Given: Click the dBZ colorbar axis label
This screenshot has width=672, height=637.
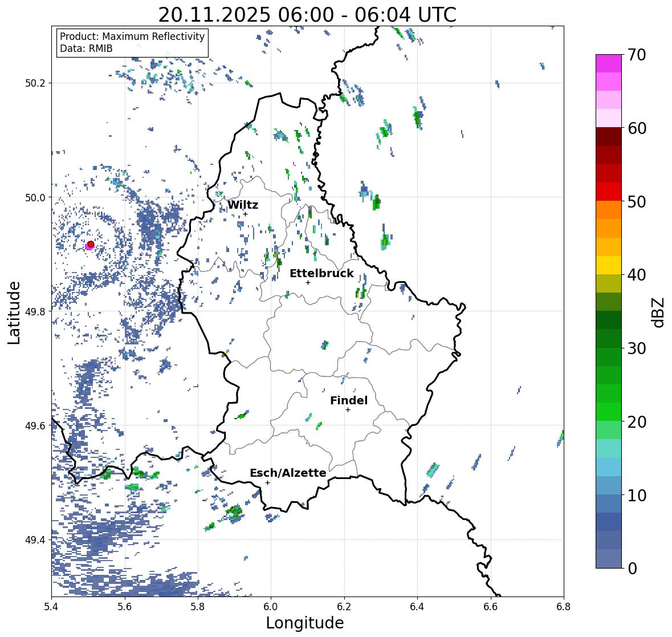Looking at the screenshot, I should (659, 312).
